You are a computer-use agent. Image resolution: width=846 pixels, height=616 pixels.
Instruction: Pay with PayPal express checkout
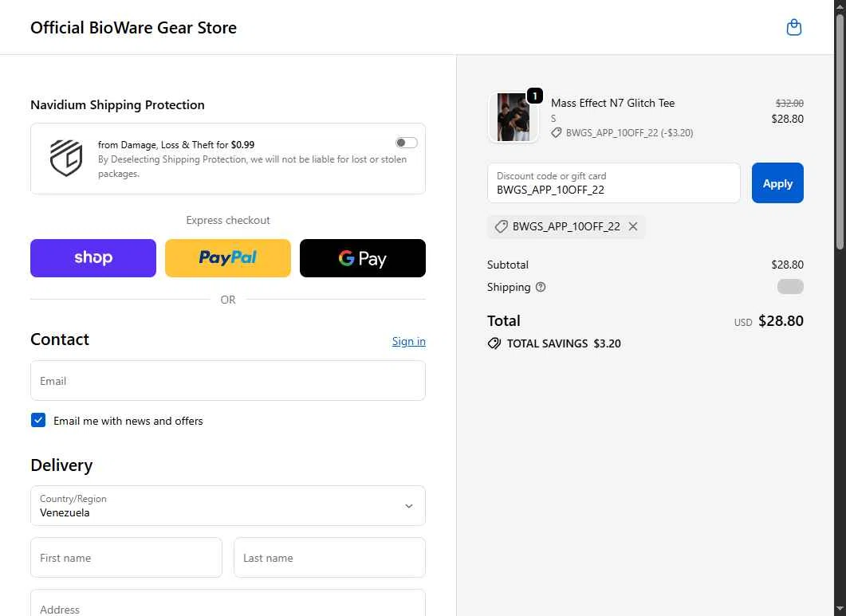tap(228, 258)
